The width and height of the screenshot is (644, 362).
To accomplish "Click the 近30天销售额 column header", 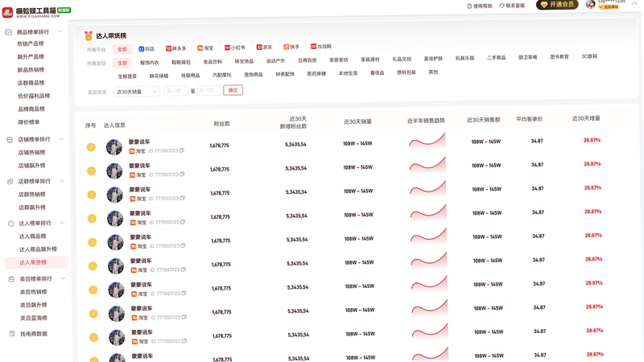I will (484, 120).
